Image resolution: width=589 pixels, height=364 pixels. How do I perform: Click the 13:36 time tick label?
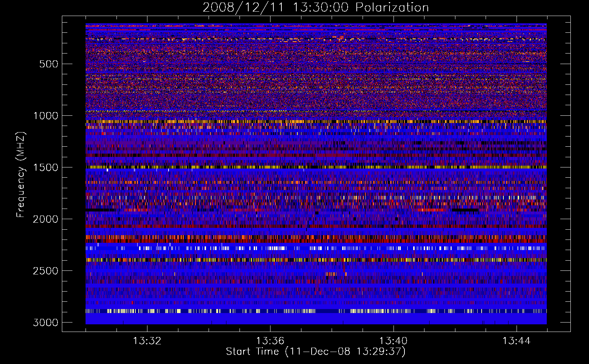[x=270, y=341]
